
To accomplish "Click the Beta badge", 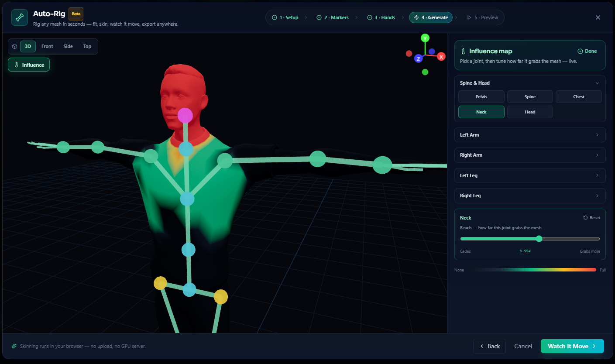I will click(76, 14).
